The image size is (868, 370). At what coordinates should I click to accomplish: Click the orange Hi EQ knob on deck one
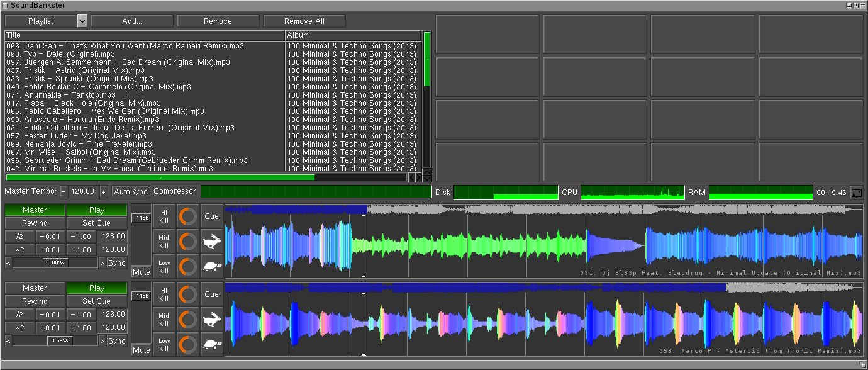[x=187, y=216]
